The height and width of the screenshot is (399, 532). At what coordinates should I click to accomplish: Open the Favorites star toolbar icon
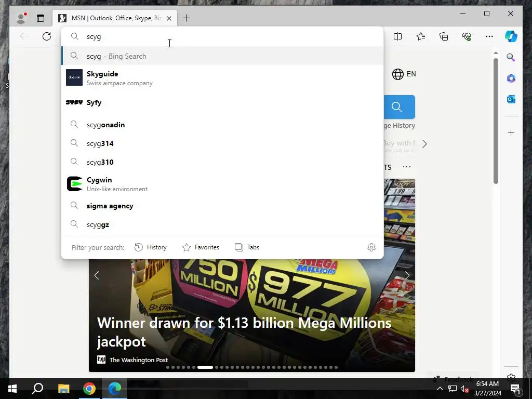tap(421, 36)
